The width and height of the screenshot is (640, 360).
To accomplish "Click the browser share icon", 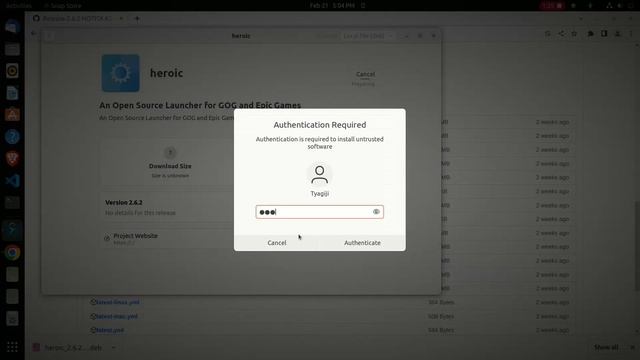I will pos(562,34).
